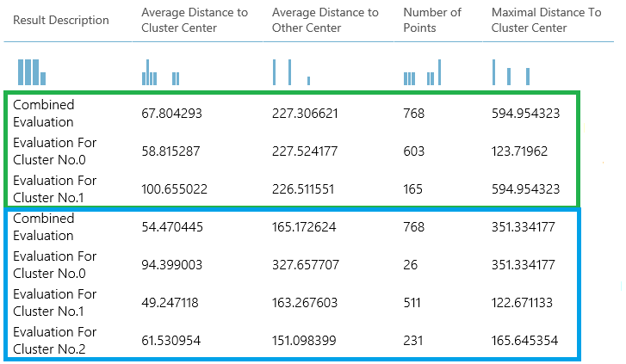Click the Maximal Distance To Cluster Center header

[546, 21]
